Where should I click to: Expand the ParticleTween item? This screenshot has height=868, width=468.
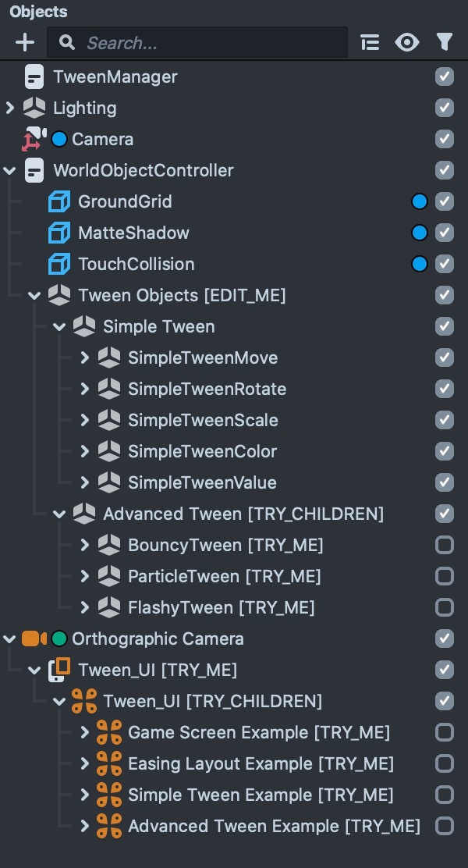[85, 576]
